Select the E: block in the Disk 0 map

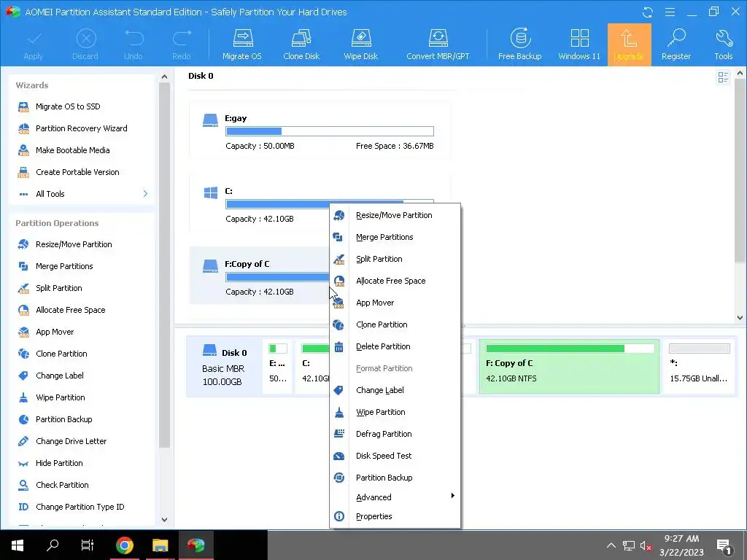278,367
